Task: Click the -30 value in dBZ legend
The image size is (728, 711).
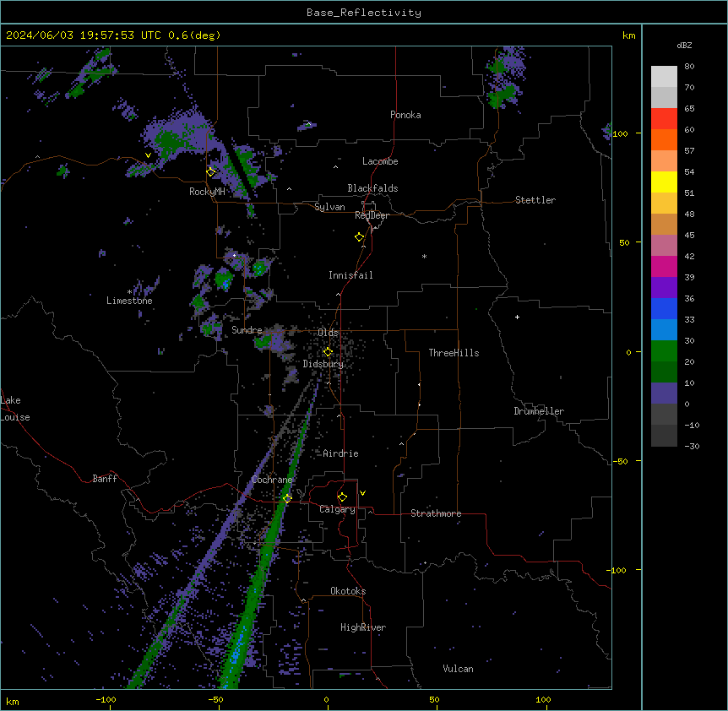Action: (x=692, y=447)
